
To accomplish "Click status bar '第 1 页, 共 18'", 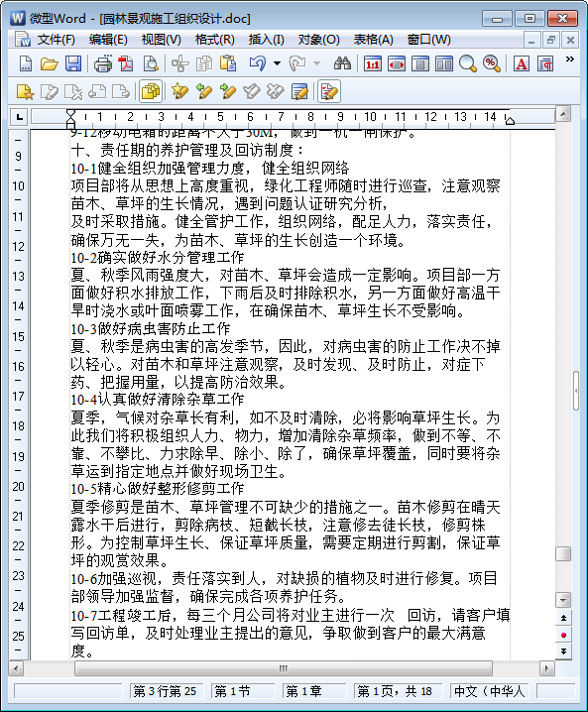I will (x=398, y=691).
